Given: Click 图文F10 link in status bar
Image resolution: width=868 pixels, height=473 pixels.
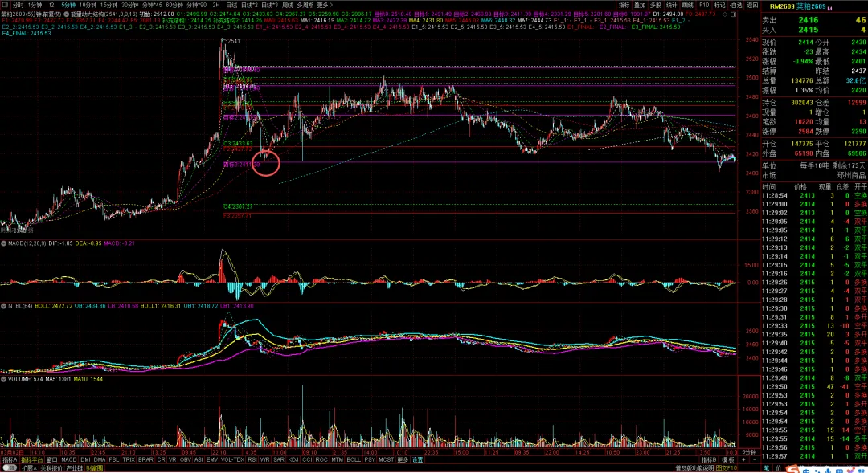Looking at the screenshot, I should pyautogui.click(x=727, y=468).
